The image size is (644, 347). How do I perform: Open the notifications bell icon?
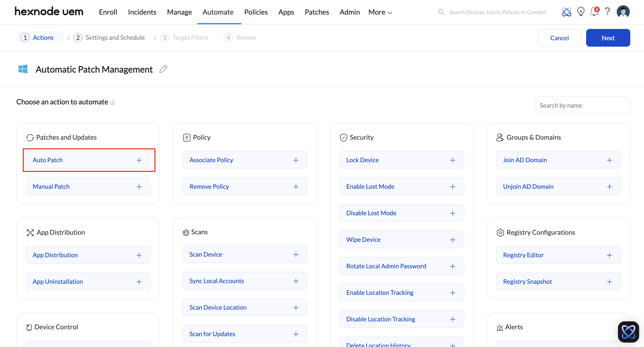pyautogui.click(x=594, y=12)
